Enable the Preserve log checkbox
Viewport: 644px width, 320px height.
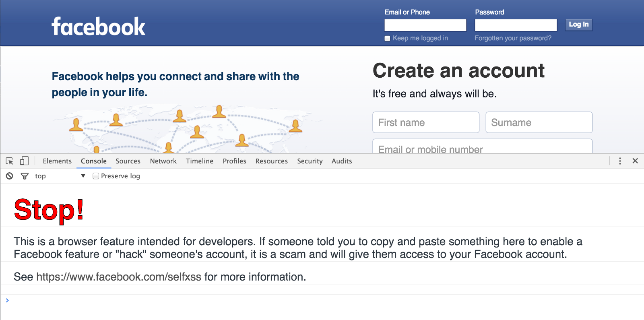click(x=96, y=176)
